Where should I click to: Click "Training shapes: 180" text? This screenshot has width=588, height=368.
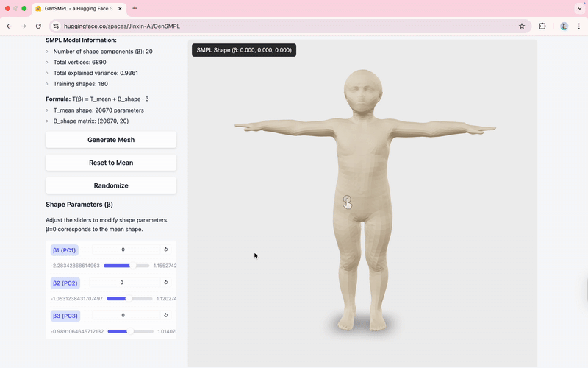coord(81,84)
